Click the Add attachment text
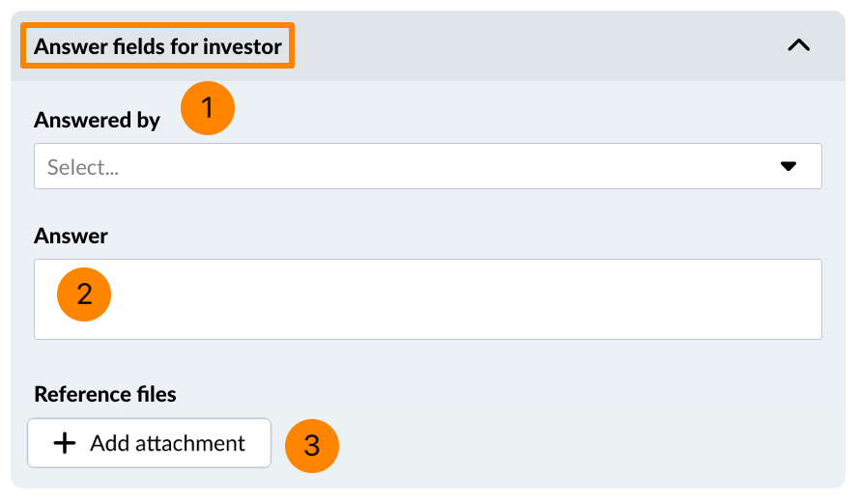 pos(167,443)
